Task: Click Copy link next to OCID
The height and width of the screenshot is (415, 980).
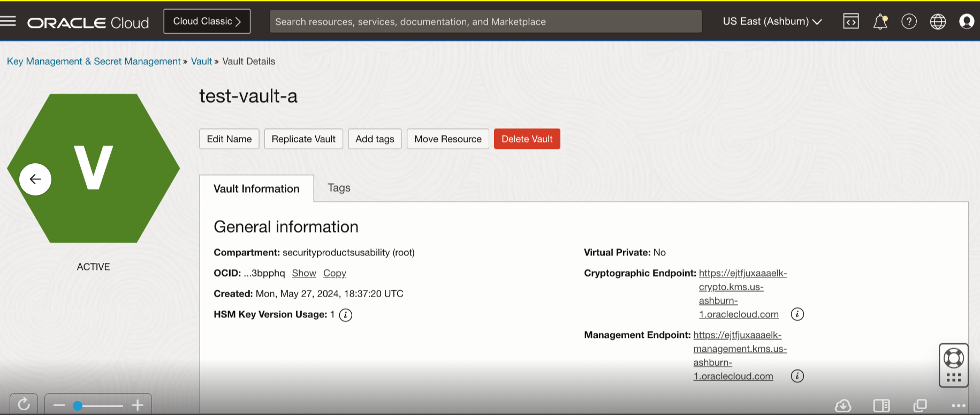Action: pos(335,273)
